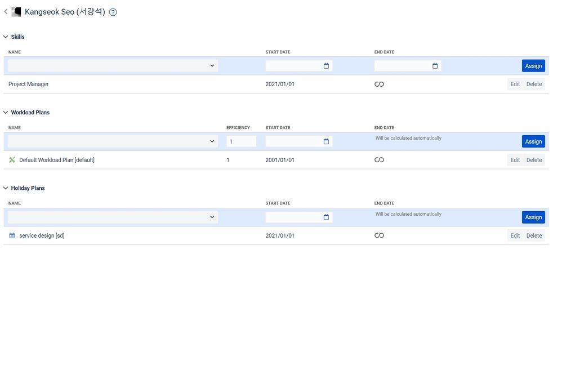
Task: Click efficiency value 1 in Default Workload Plan row
Action: tap(228, 160)
